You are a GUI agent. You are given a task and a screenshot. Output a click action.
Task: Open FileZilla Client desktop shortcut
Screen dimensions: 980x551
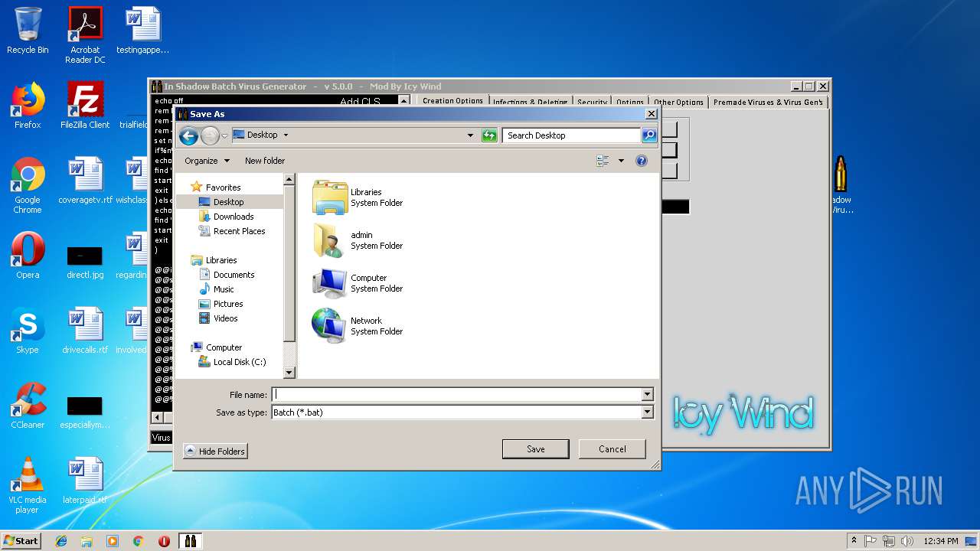(85, 106)
